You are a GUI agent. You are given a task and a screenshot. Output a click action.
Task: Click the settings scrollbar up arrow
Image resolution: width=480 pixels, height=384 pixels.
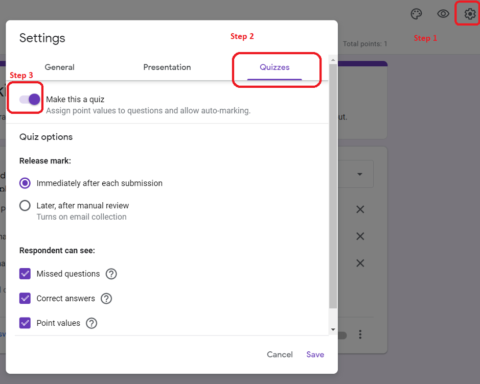coord(333,60)
